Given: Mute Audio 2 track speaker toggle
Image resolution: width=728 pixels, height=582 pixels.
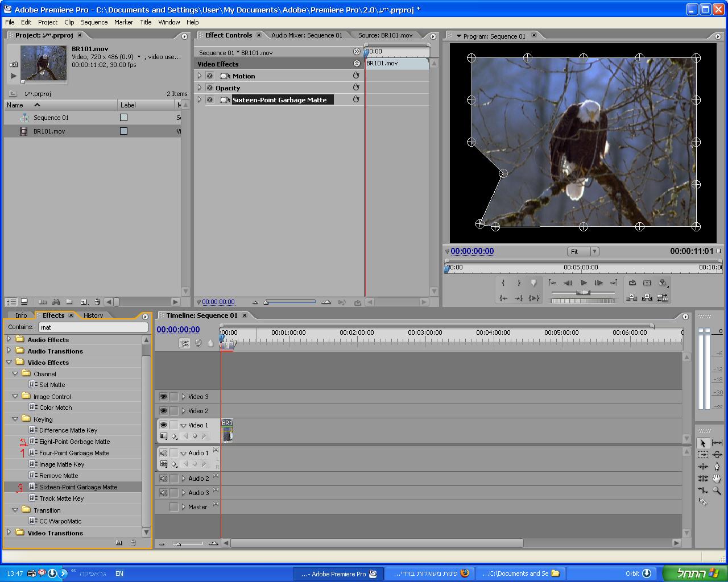Looking at the screenshot, I should click(x=163, y=479).
